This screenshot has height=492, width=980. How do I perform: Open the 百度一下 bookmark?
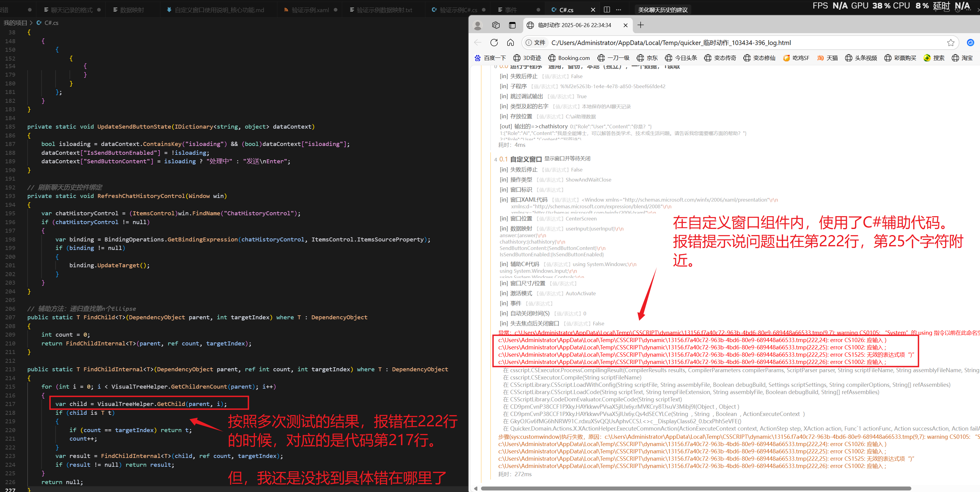pyautogui.click(x=490, y=58)
